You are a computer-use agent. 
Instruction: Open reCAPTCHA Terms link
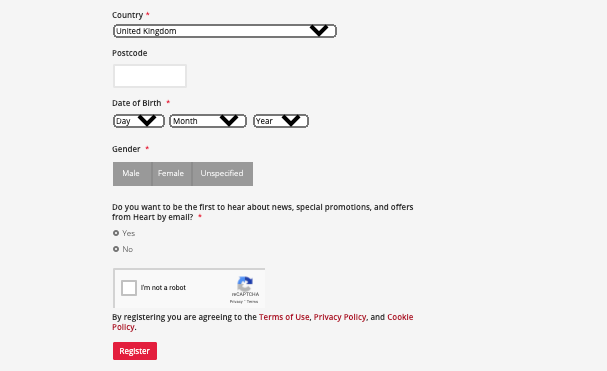pyautogui.click(x=252, y=301)
